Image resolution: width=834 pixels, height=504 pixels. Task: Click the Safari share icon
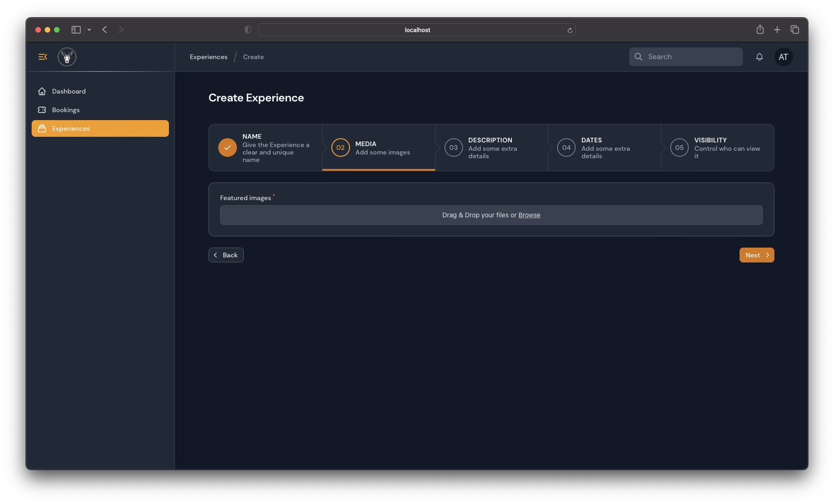760,30
